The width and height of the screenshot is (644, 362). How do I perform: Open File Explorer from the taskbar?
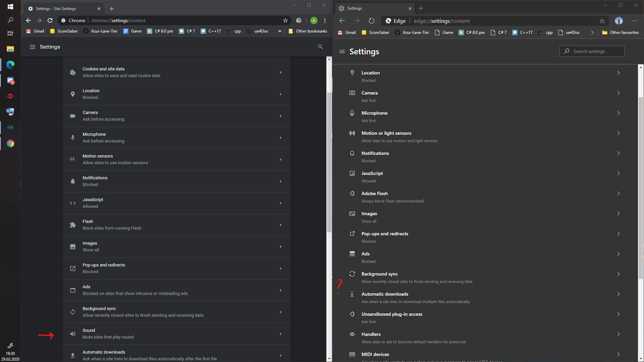[x=10, y=49]
